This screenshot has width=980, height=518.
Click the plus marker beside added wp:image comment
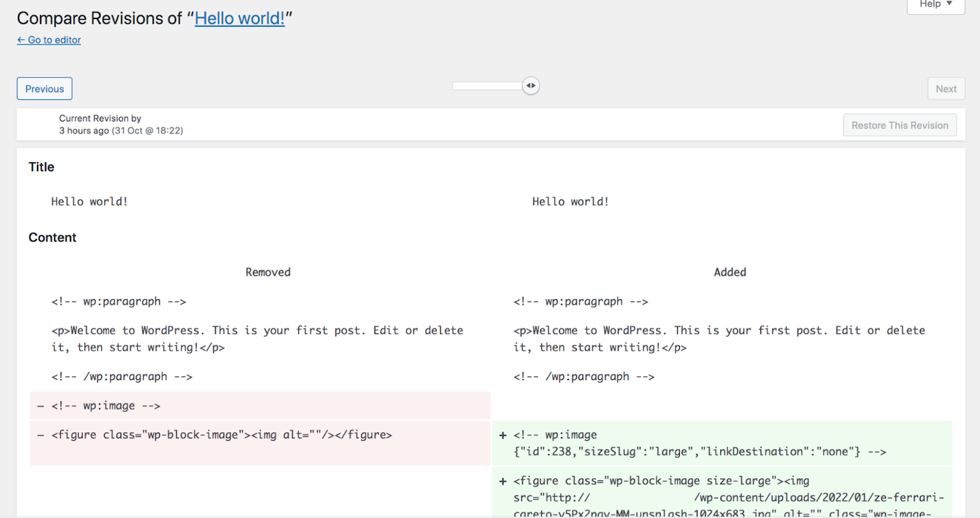(x=503, y=435)
